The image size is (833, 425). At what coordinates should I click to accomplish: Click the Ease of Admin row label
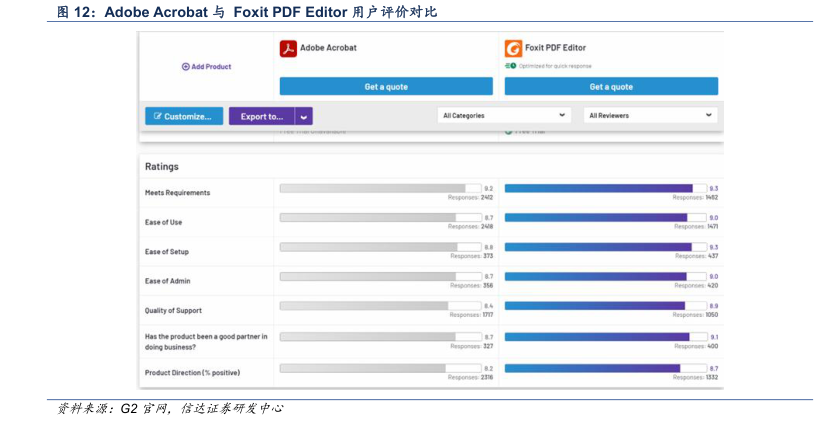pyautogui.click(x=167, y=281)
